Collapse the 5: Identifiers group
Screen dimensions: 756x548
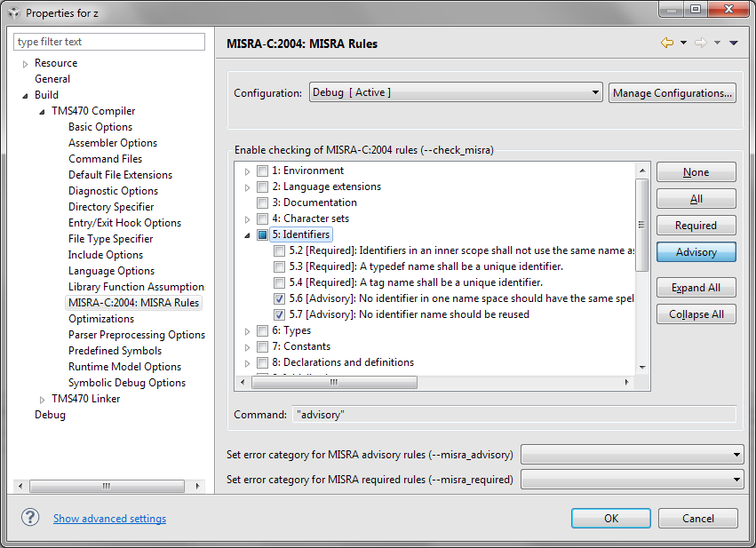click(x=247, y=235)
